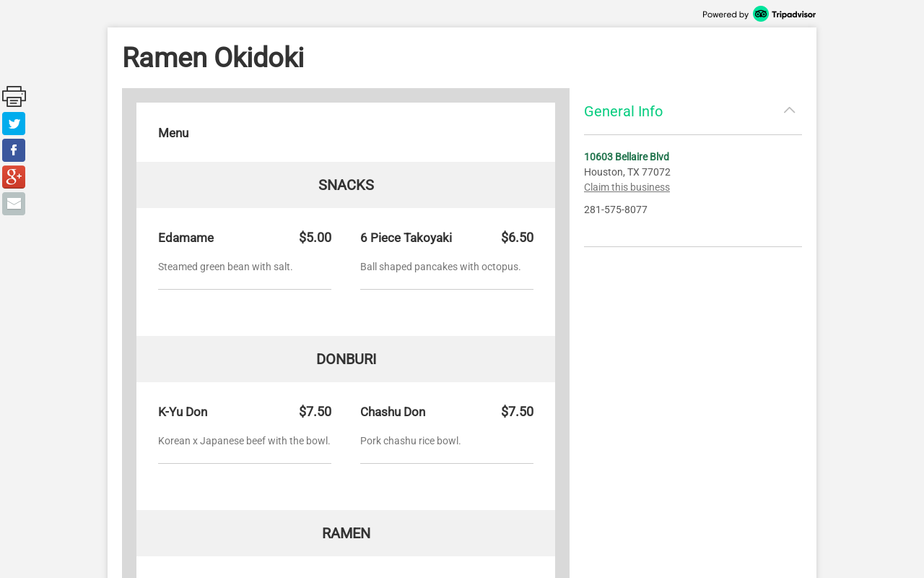Click 'Steamed green bean with salt.' description

tap(225, 267)
